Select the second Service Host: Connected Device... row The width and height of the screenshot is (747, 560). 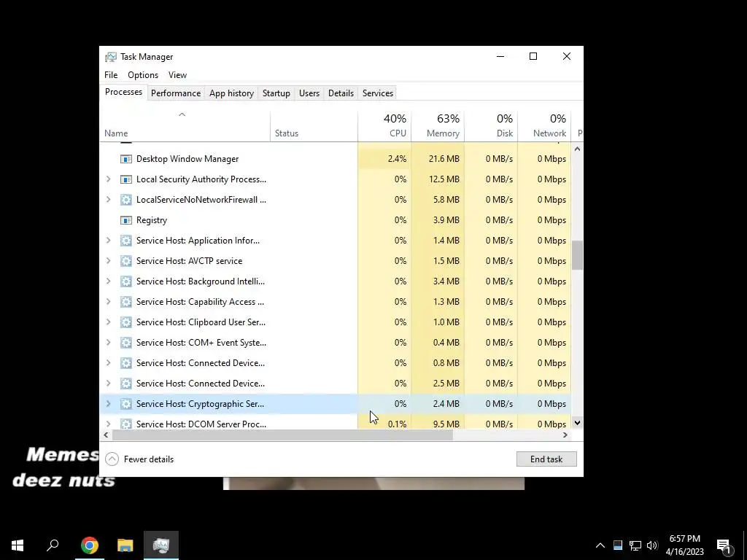coord(336,384)
